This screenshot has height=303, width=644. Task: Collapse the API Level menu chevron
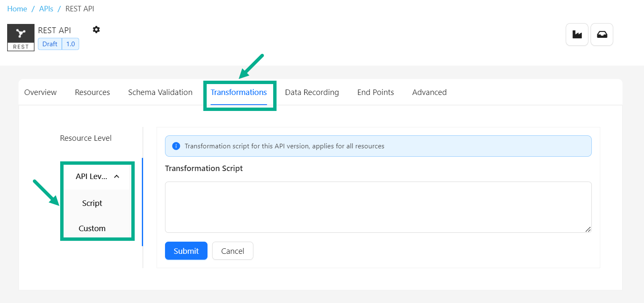point(117,177)
